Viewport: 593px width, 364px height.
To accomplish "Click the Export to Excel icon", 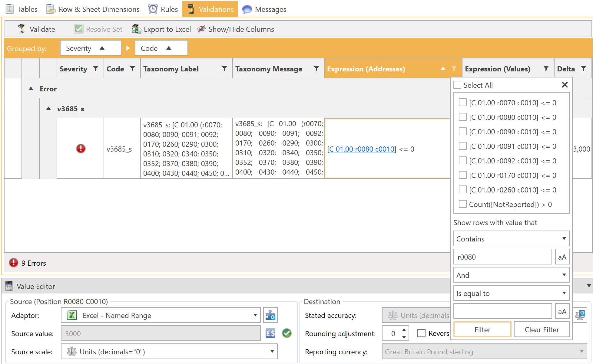I will 136,29.
